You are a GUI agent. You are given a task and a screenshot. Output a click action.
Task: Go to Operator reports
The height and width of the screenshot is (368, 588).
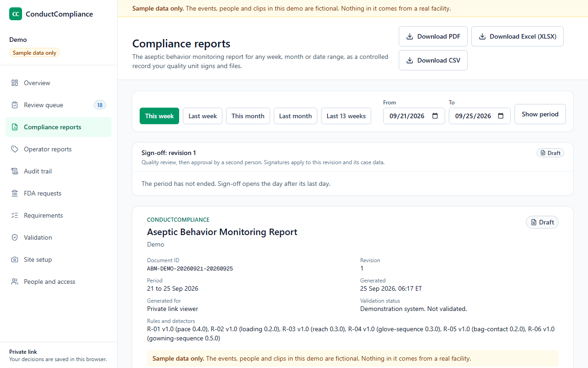click(x=58, y=149)
